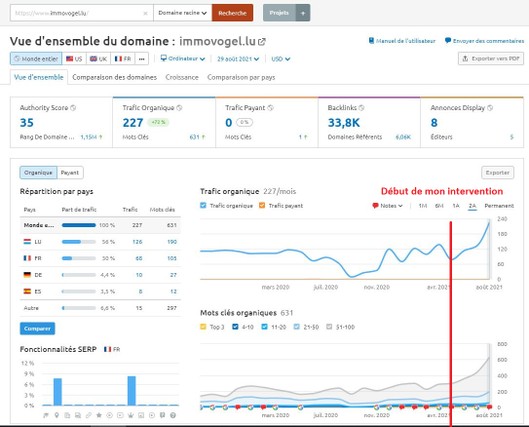Select the Monde entier database button

point(36,59)
